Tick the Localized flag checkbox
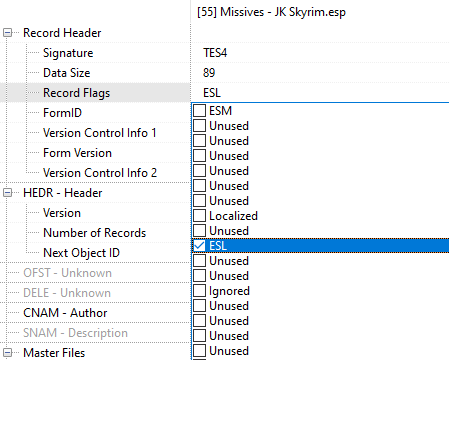449x423 pixels. coord(199,216)
